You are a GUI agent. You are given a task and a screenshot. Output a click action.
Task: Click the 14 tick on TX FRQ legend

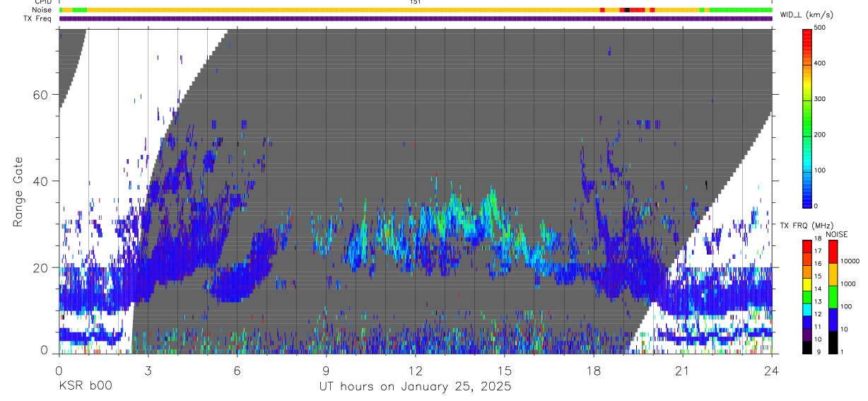(818, 289)
